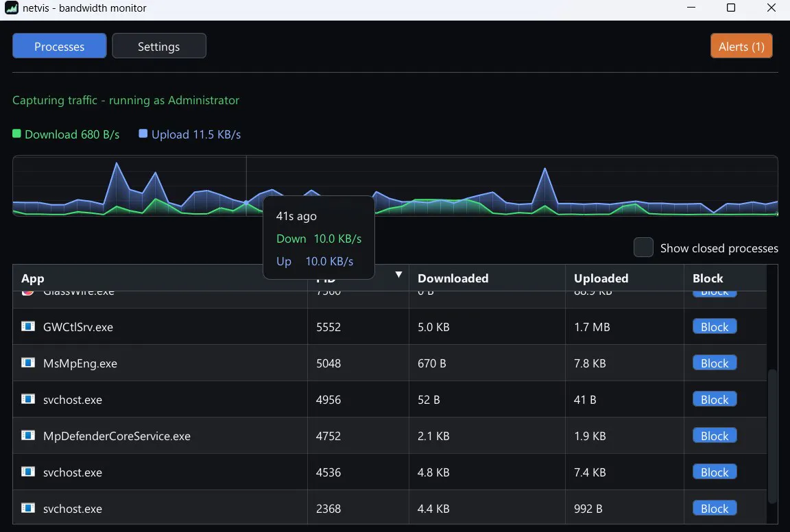Image resolution: width=790 pixels, height=532 pixels.
Task: Click the Upload 11.5 KB/s label
Action: tap(196, 134)
